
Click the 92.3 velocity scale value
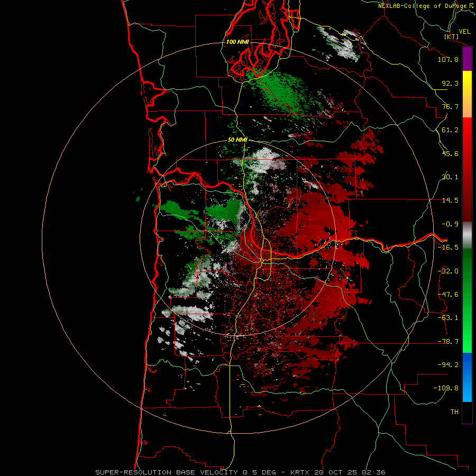click(x=450, y=83)
